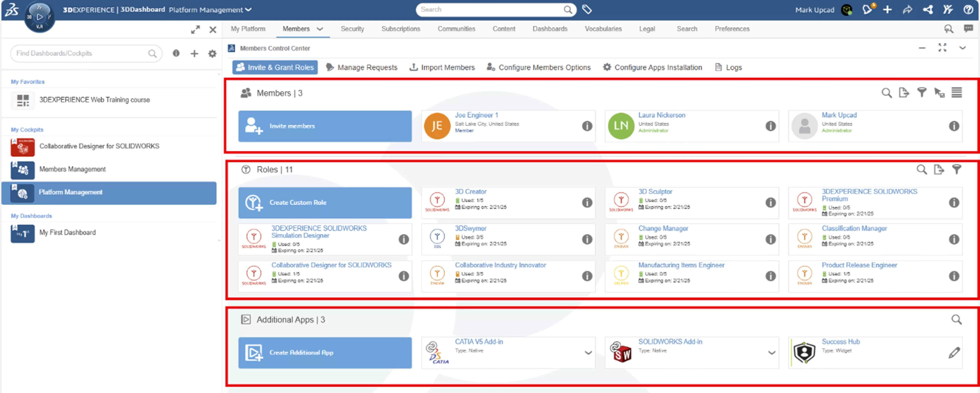This screenshot has height=393, width=980.
Task: Click the search icon below top bar
Action: tap(948, 29)
